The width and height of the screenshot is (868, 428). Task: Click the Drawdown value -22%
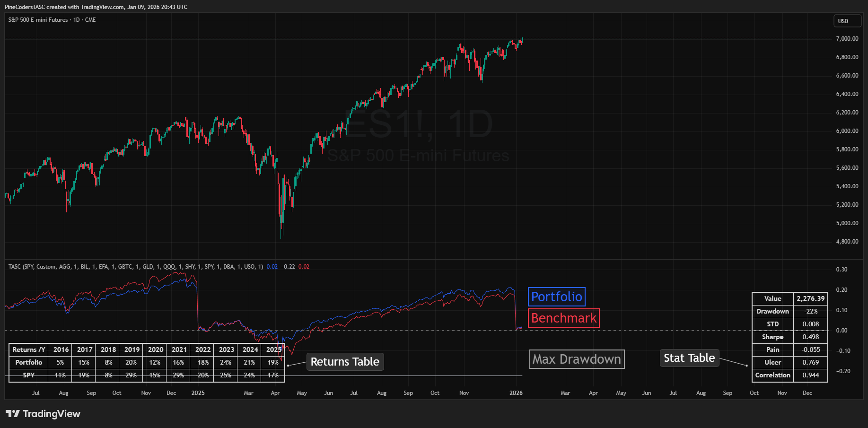coord(811,311)
